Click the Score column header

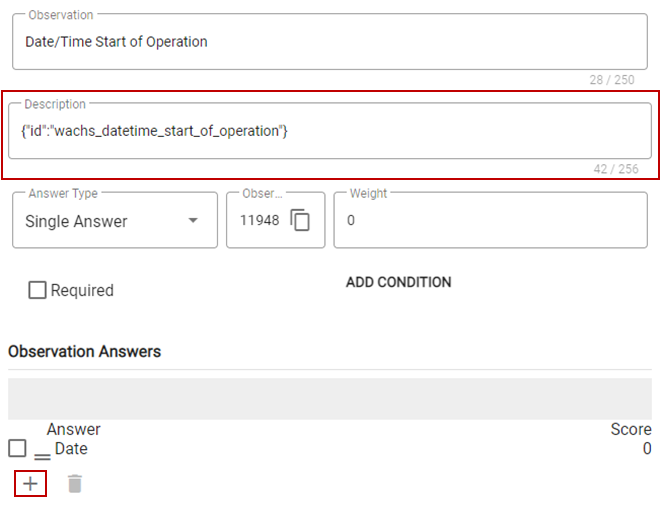631,429
